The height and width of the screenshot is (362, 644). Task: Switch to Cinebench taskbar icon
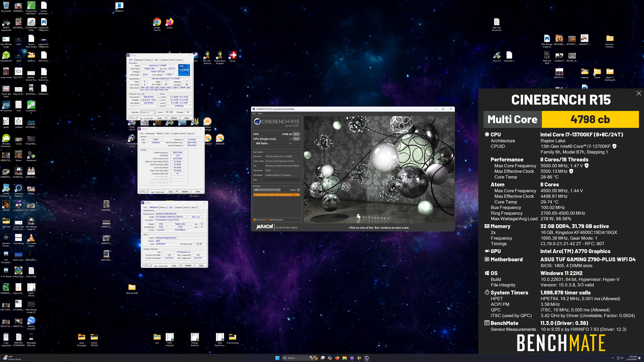pos(367,358)
